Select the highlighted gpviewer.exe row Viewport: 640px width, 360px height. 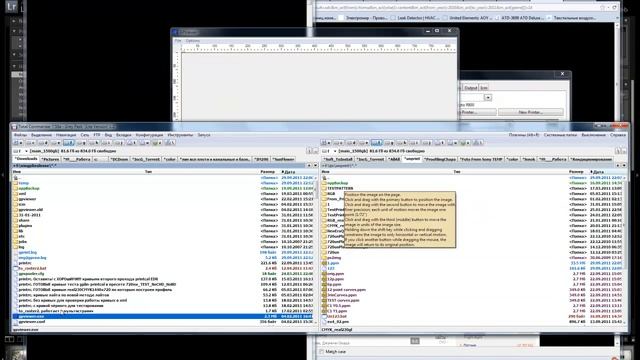(x=163, y=316)
